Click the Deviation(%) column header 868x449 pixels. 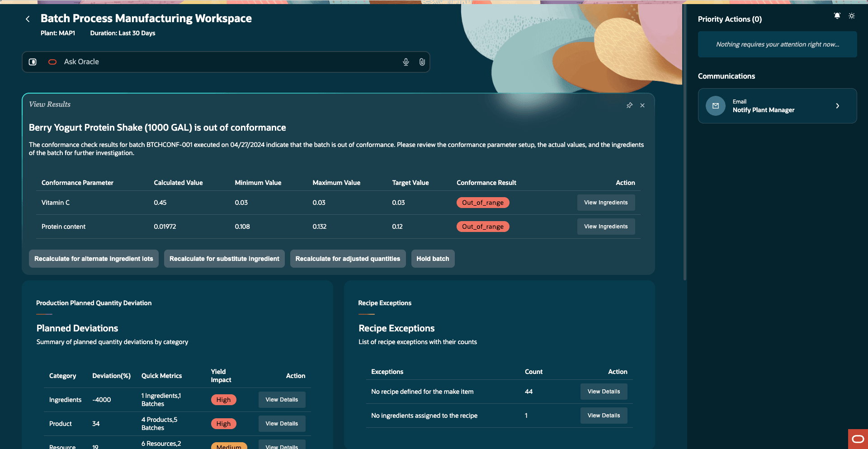click(111, 376)
